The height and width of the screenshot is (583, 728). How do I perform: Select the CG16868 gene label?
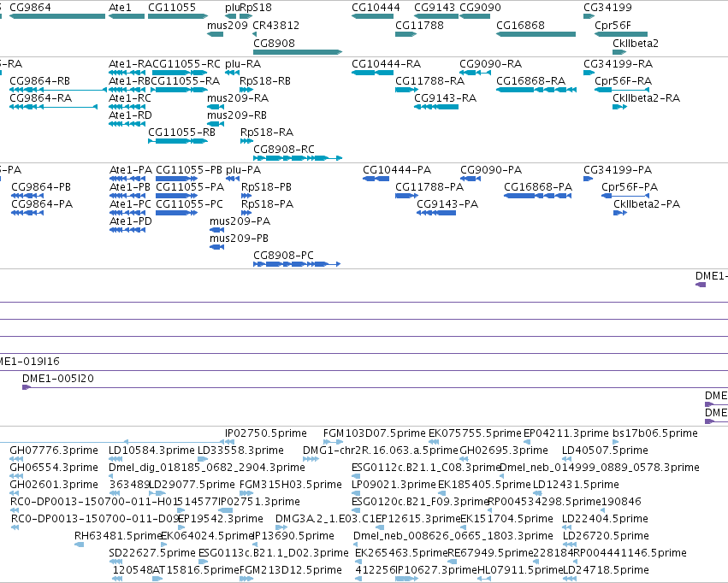[520, 26]
